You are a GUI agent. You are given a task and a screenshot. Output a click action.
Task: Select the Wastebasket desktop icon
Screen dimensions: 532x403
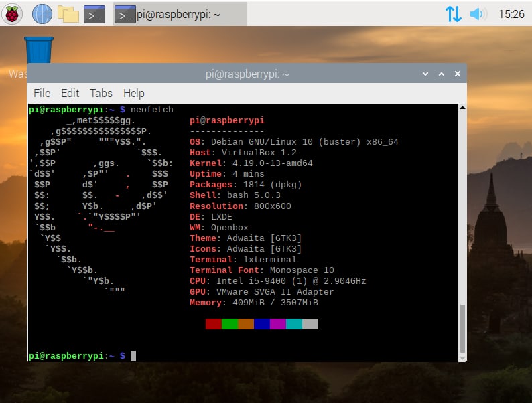pos(38,50)
